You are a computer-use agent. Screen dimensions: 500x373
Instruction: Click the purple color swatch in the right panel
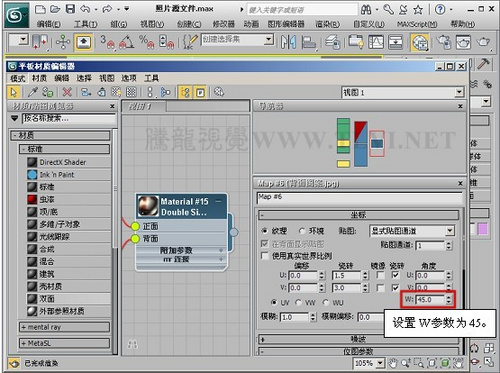coord(483,229)
